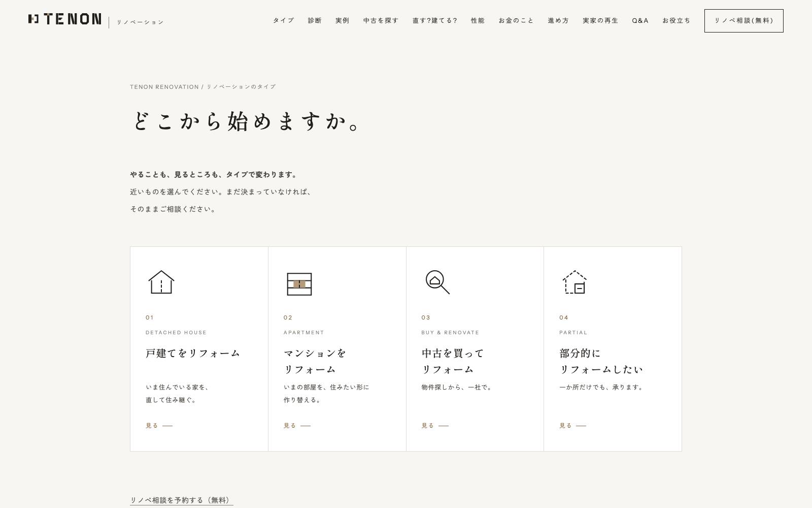812x508 pixels.
Task: Open 直す?建てる? navigation link
Action: (x=435, y=21)
